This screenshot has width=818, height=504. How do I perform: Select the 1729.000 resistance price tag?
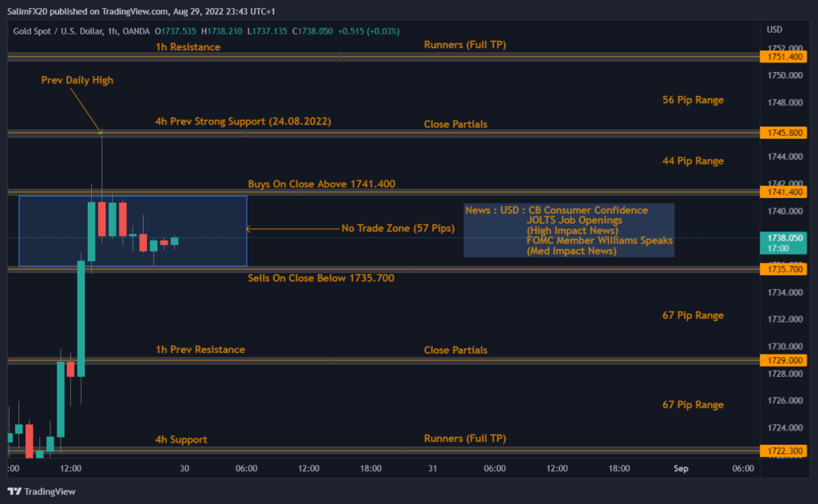784,360
